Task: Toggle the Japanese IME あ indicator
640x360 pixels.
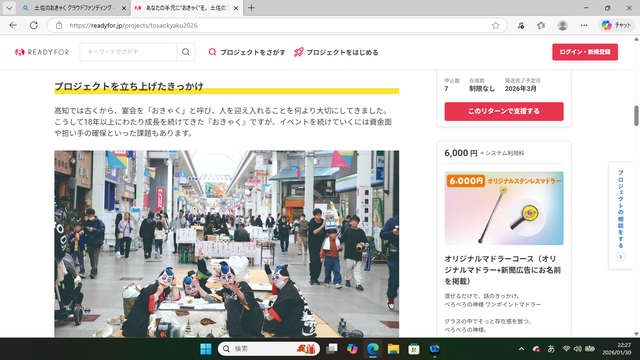Action: (x=551, y=349)
